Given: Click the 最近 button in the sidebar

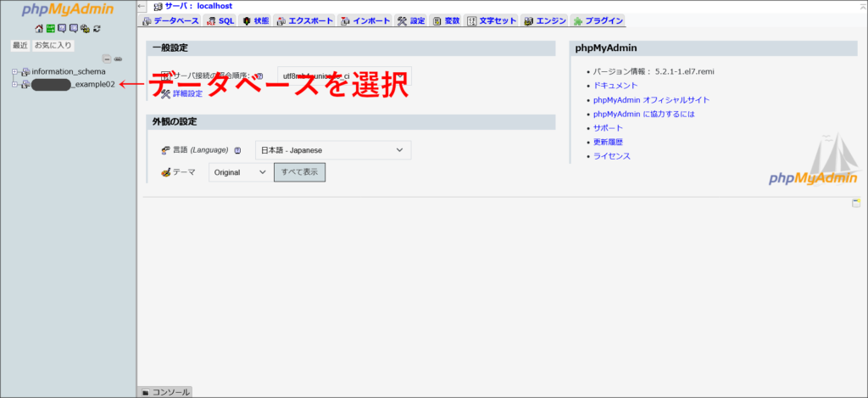Looking at the screenshot, I should [20, 46].
